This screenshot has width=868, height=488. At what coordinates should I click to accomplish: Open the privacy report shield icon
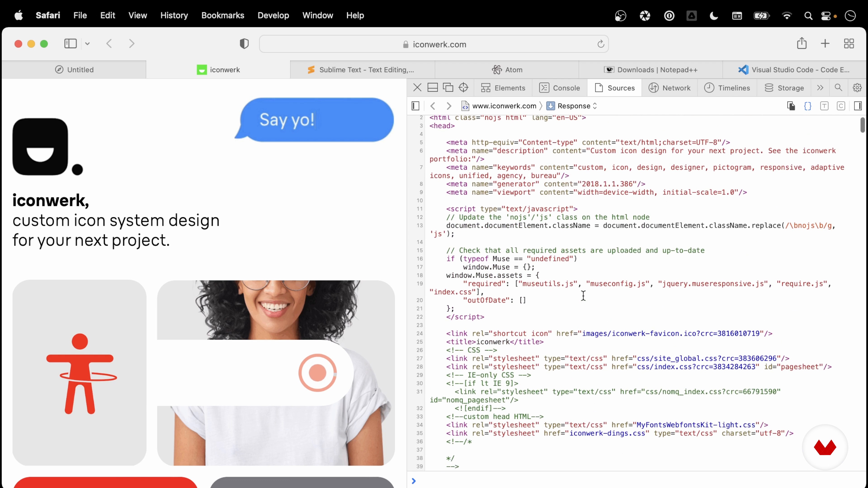pyautogui.click(x=244, y=43)
